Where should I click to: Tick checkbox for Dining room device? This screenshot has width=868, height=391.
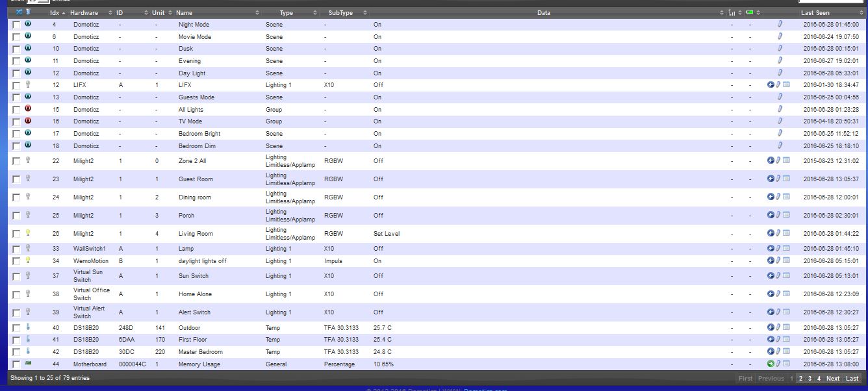tap(16, 197)
